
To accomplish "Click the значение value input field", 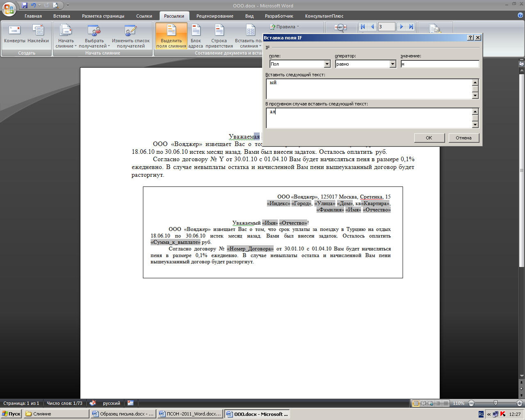I will pos(440,64).
